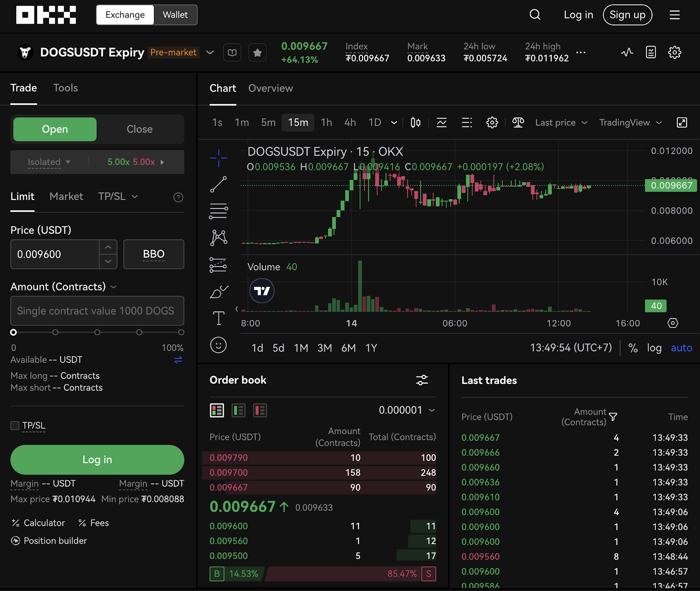Image resolution: width=700 pixels, height=591 pixels.
Task: Swap available funds transfer icon
Action: click(178, 360)
